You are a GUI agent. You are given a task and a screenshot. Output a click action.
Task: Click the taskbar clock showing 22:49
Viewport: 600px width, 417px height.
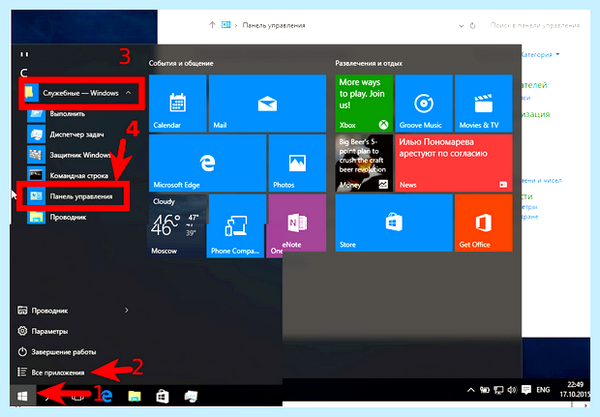pyautogui.click(x=574, y=389)
